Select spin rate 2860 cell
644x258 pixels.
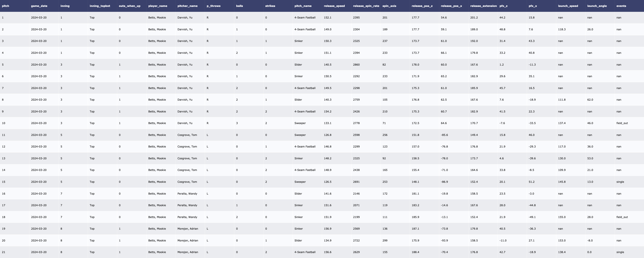356,65
